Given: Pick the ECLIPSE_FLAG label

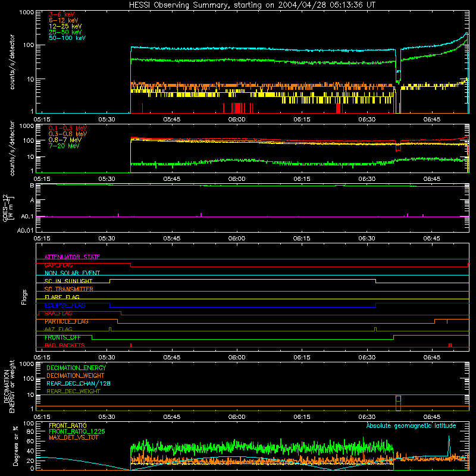Looking at the screenshot, I should click(65, 305).
